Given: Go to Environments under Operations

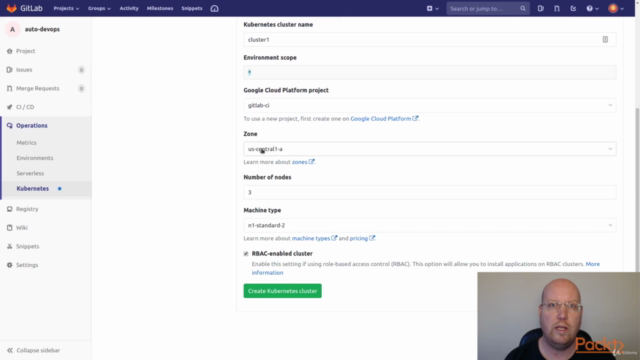Looking at the screenshot, I should pyautogui.click(x=35, y=158).
